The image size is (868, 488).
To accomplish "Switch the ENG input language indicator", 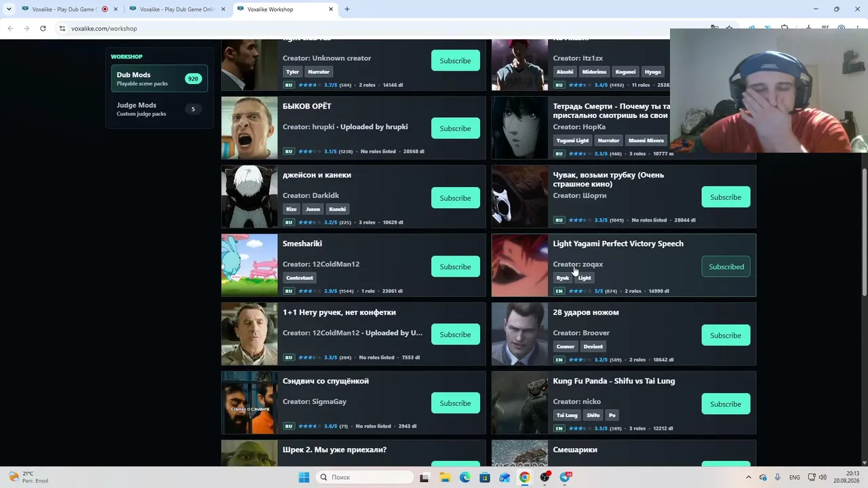I will tap(795, 477).
